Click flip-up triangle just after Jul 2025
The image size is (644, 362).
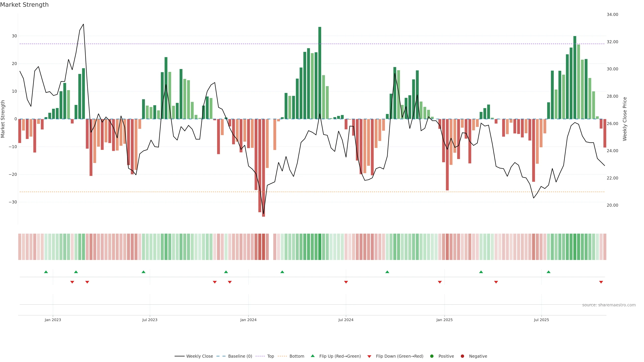point(549,272)
